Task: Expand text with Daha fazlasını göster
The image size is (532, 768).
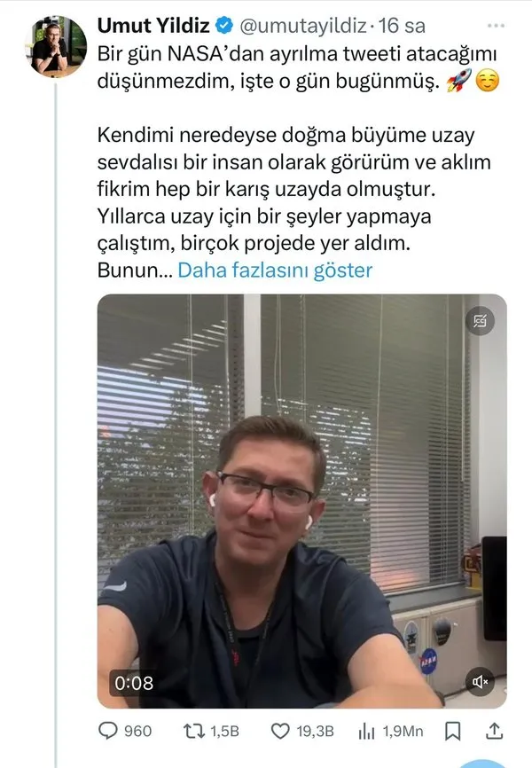Action: 275,270
